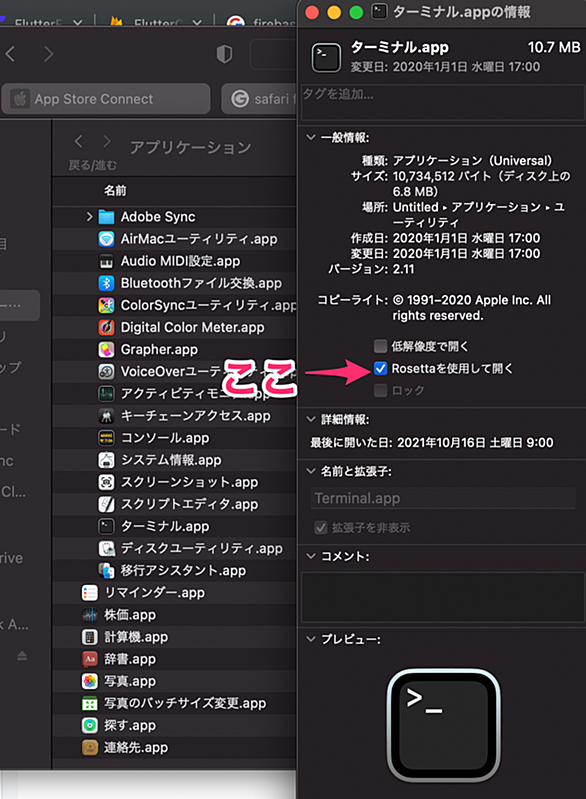Select the 計算機.app icon

point(90,637)
